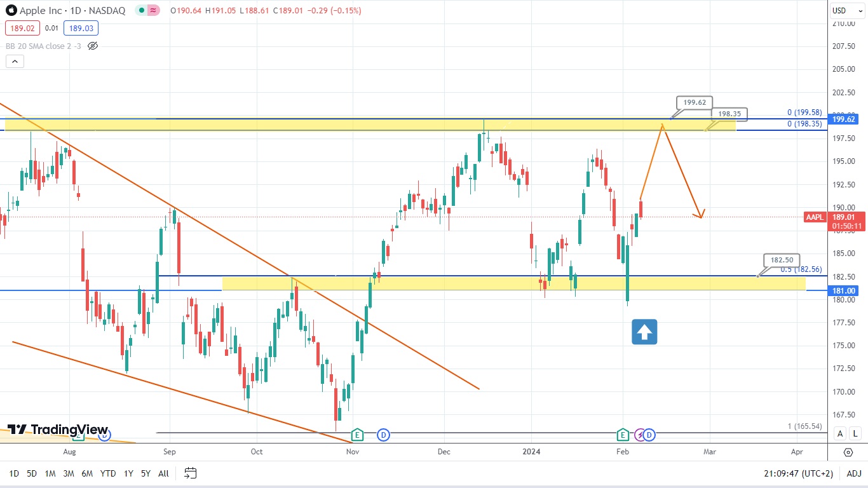Image resolution: width=868 pixels, height=488 pixels.
Task: Select the BB 20 SMA indicator label
Action: (x=44, y=46)
